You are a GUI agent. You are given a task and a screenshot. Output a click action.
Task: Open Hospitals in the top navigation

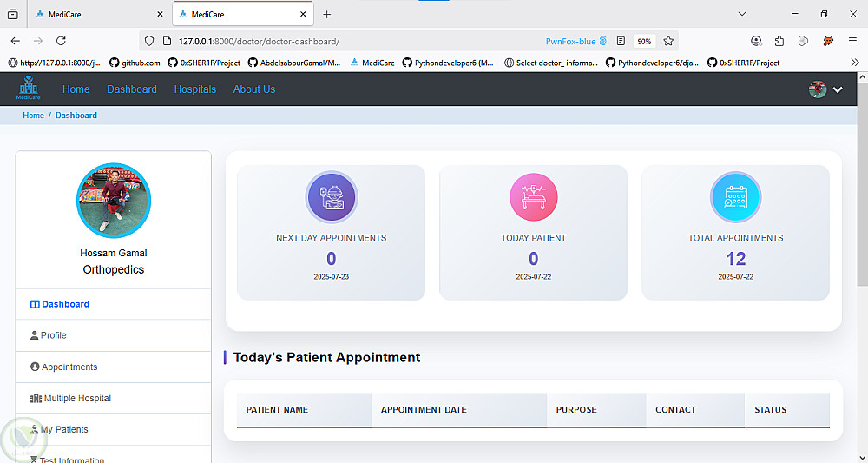click(x=195, y=89)
